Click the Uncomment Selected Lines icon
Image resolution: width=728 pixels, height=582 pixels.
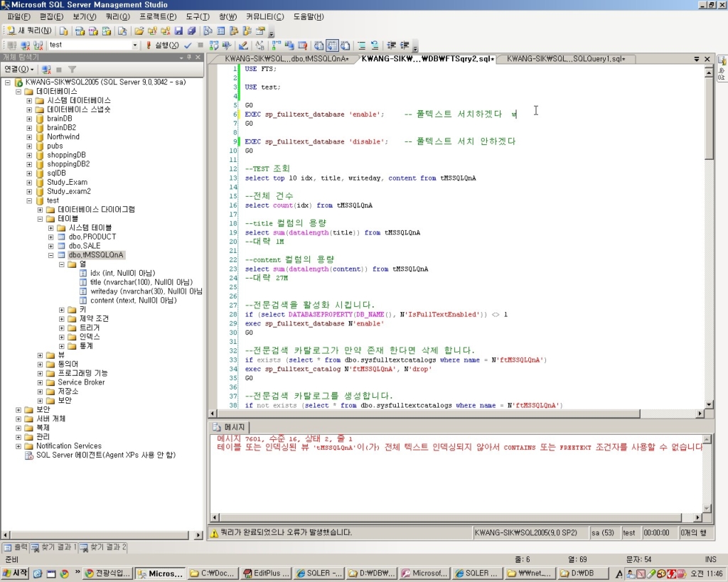tap(375, 45)
